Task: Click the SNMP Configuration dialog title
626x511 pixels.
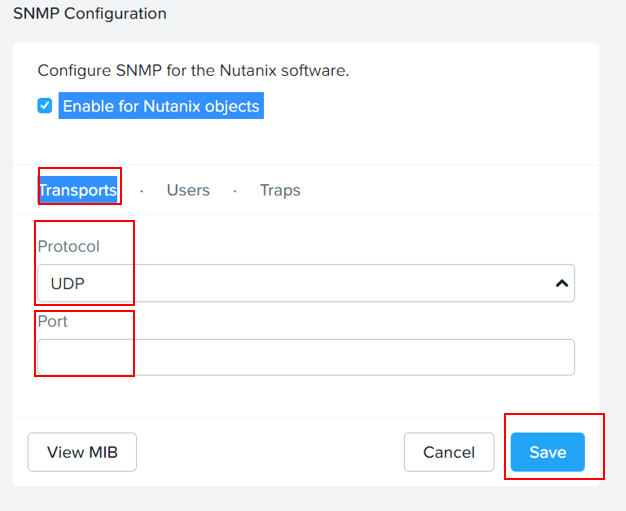Action: 90,14
